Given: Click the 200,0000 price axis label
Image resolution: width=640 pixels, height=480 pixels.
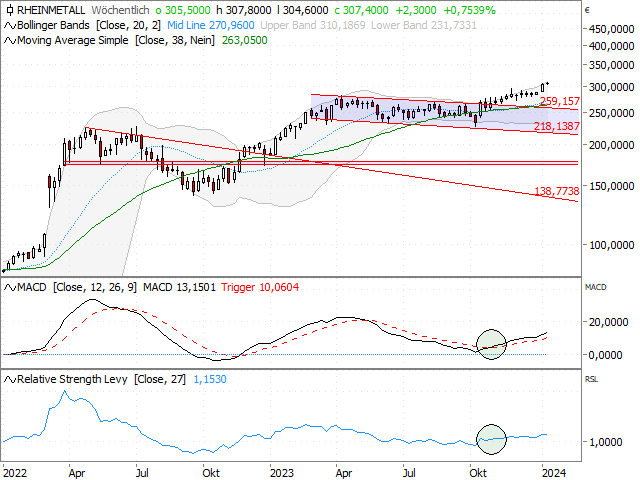Looking at the screenshot, I should tap(611, 145).
